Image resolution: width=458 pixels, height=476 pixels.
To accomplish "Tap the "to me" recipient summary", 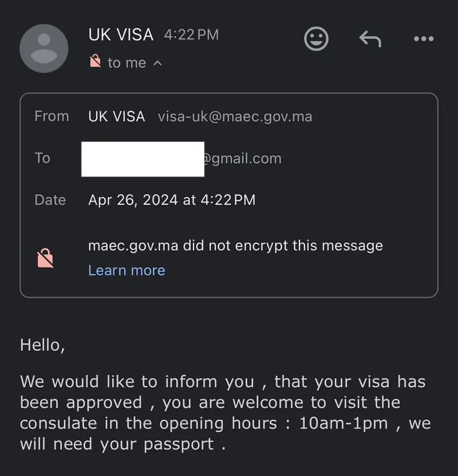I will [x=126, y=63].
